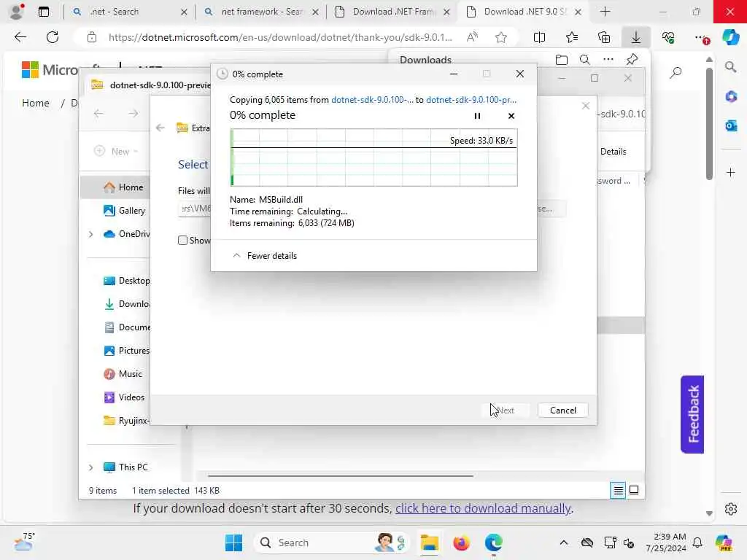Add sidebar app with plus
The height and width of the screenshot is (560, 747).
coord(730,172)
